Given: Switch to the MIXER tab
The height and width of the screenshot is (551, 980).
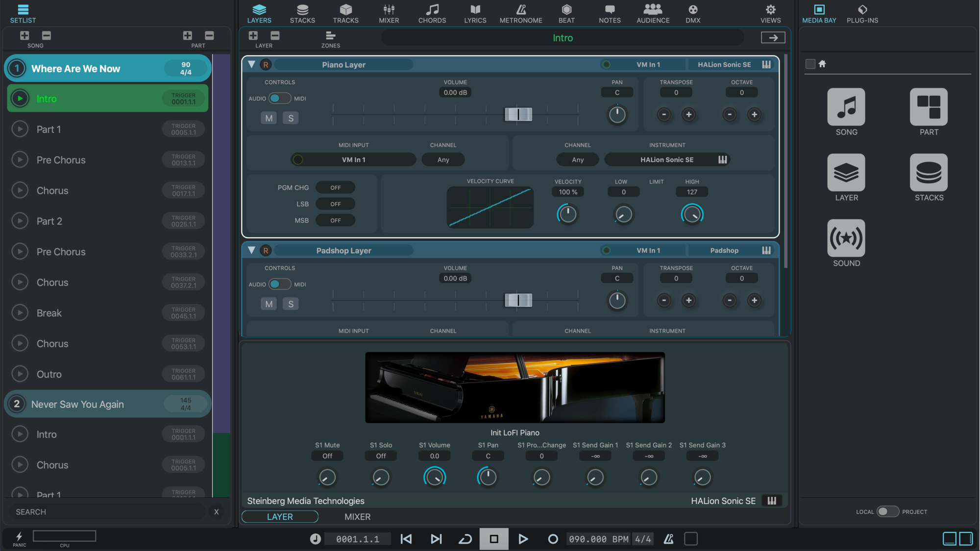Looking at the screenshot, I should (x=389, y=11).
